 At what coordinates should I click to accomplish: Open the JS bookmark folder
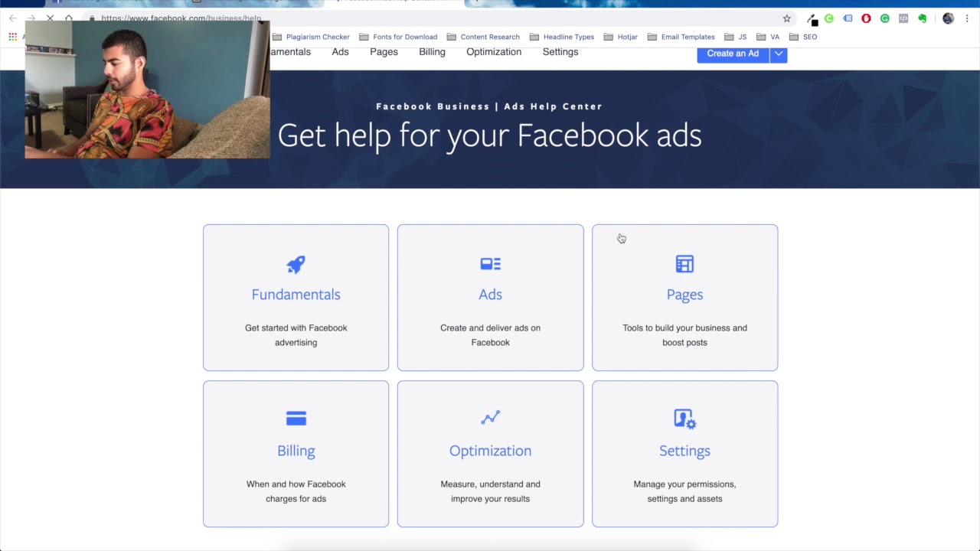coord(736,37)
